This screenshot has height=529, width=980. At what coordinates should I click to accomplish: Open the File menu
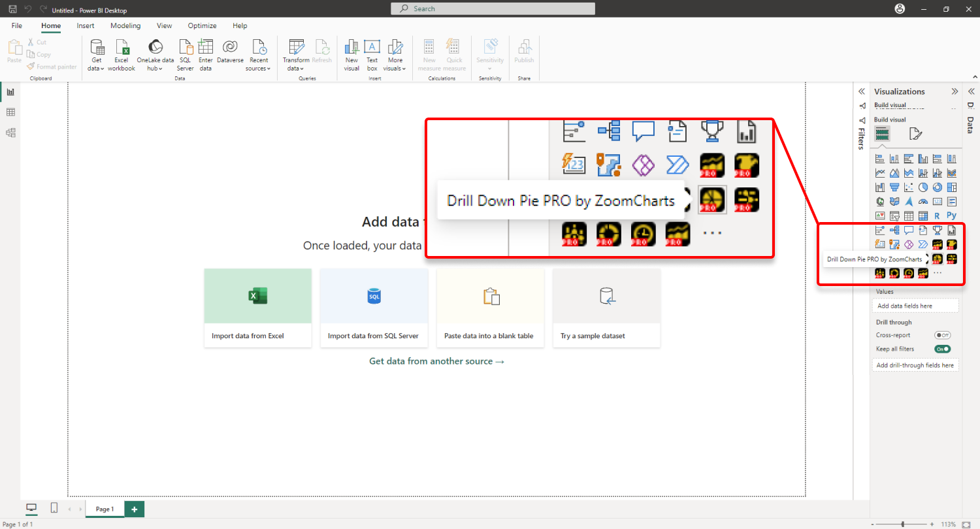coord(17,25)
